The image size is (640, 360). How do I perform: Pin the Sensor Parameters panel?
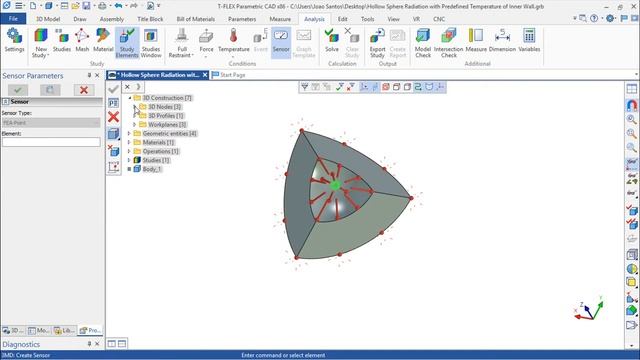point(89,76)
